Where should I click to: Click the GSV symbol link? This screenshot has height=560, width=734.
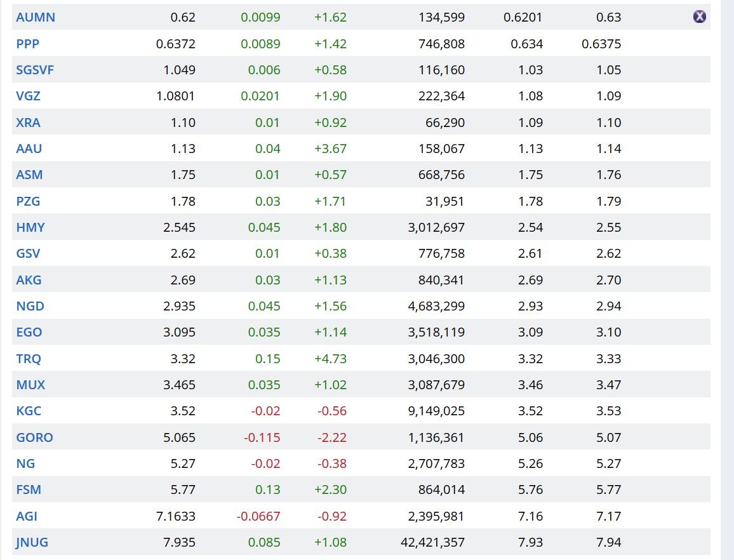(x=28, y=253)
